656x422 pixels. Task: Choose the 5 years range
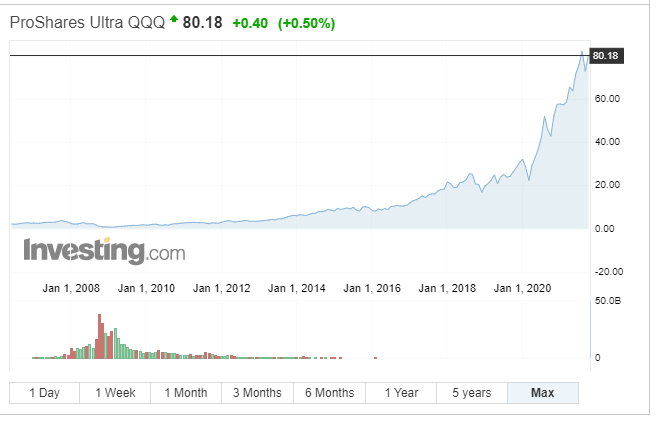(x=472, y=393)
